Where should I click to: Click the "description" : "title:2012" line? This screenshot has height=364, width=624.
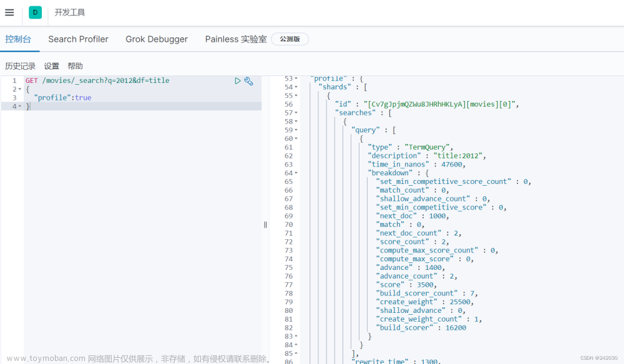pos(427,156)
